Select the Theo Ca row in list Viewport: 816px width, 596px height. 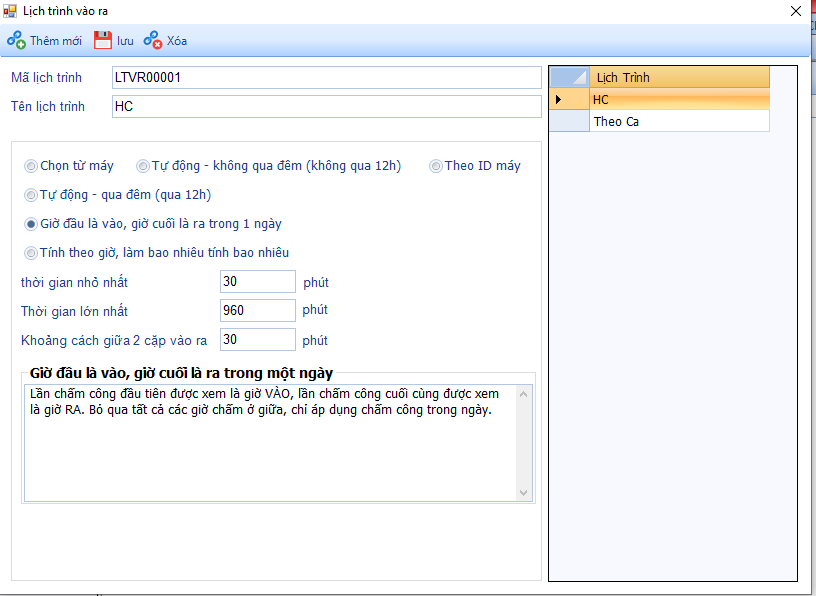(x=679, y=121)
